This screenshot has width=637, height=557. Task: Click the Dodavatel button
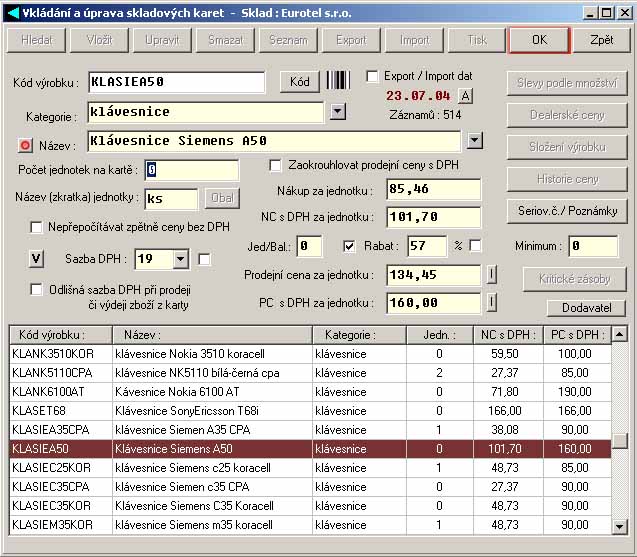pyautogui.click(x=587, y=308)
